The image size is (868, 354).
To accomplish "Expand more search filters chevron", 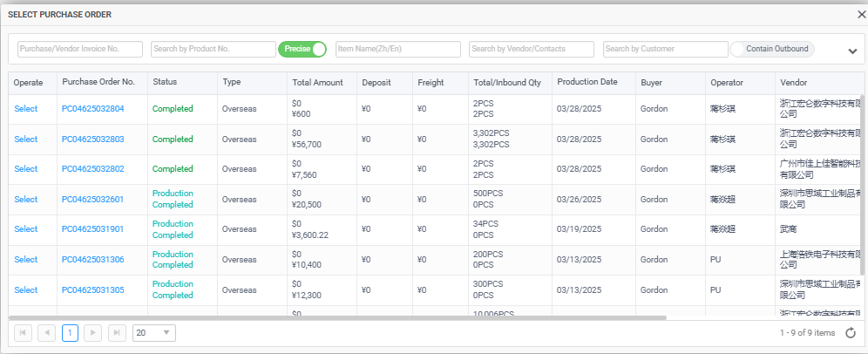I will (852, 51).
